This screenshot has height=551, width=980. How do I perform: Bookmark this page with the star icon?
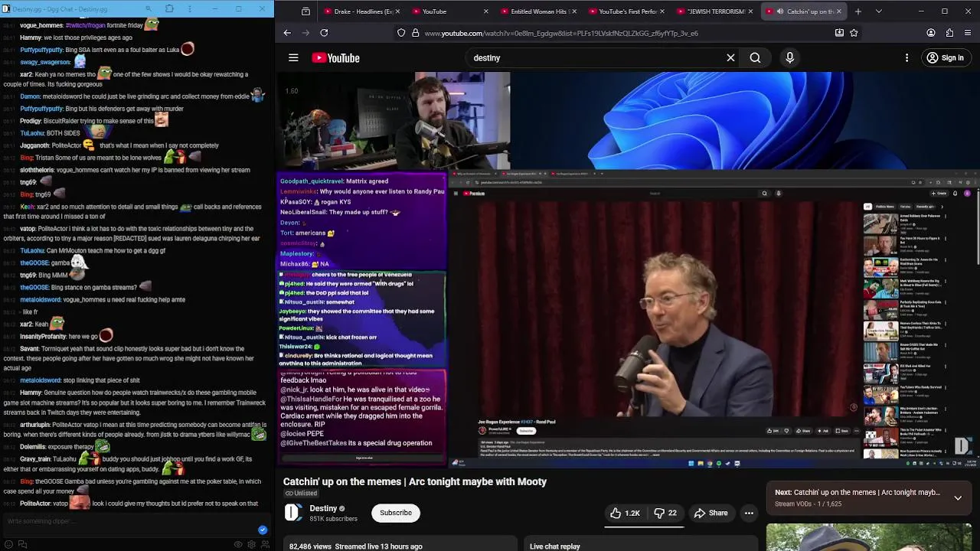(x=854, y=33)
